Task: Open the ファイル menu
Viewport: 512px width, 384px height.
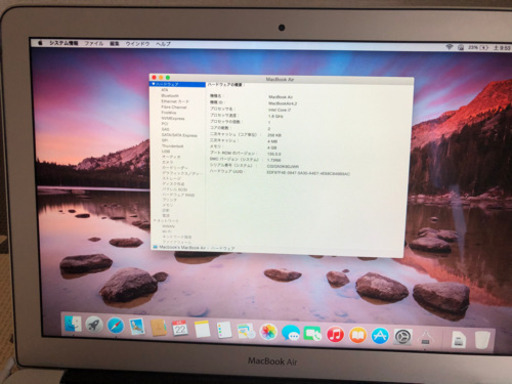Action: coord(94,43)
